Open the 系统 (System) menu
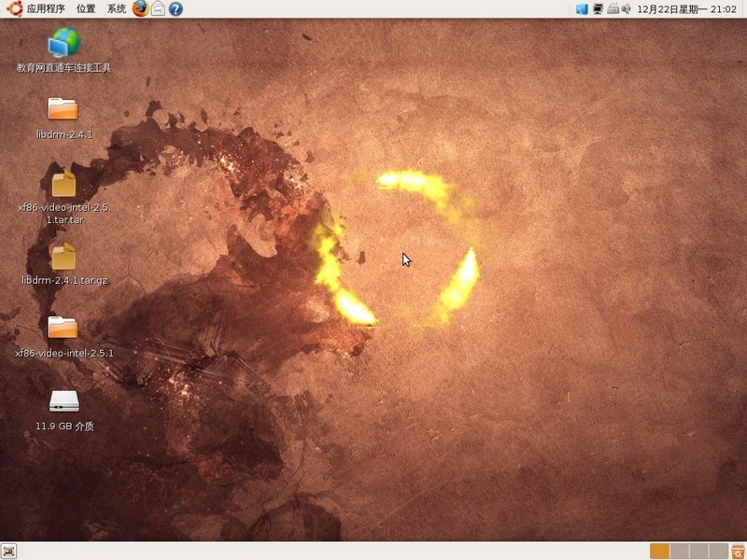Image resolution: width=747 pixels, height=560 pixels. click(x=116, y=8)
